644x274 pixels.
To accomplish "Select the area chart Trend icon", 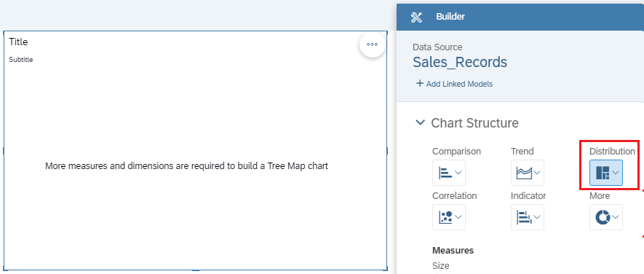I will click(524, 173).
